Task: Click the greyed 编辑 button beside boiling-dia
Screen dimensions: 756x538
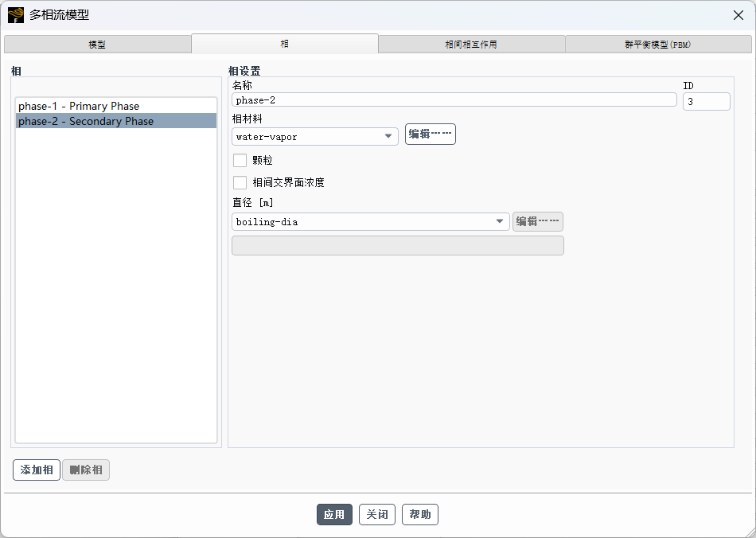Action: pyautogui.click(x=538, y=222)
